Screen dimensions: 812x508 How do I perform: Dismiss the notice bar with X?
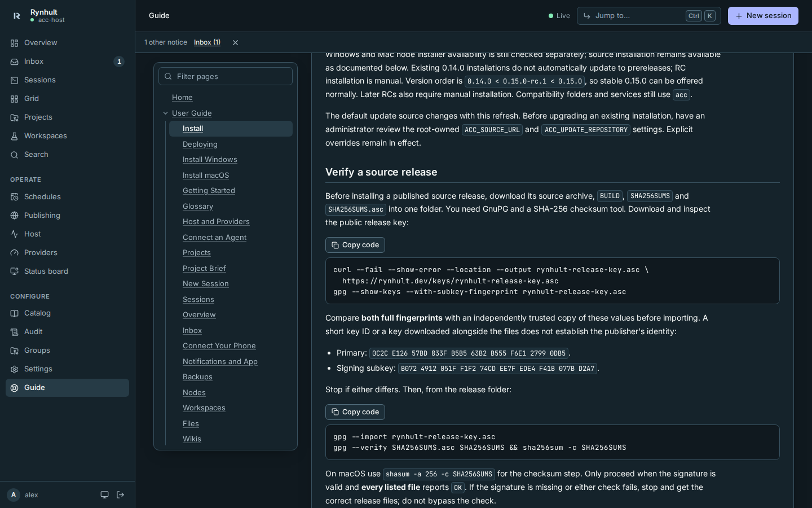point(235,43)
